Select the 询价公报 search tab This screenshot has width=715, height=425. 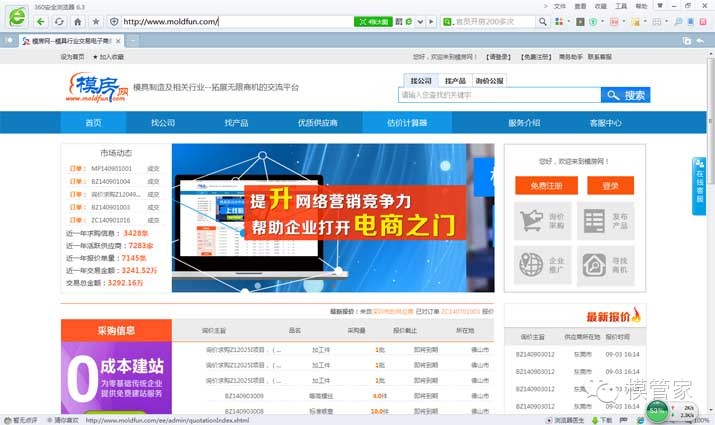point(489,81)
